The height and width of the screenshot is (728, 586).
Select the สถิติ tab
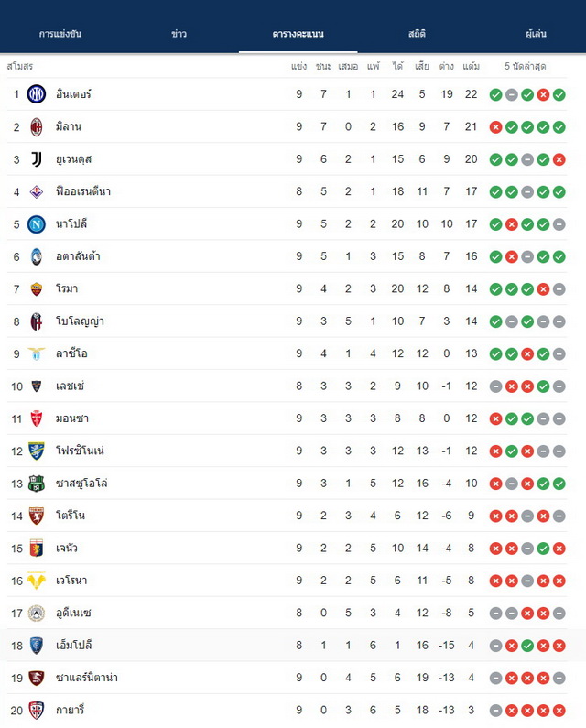[417, 34]
